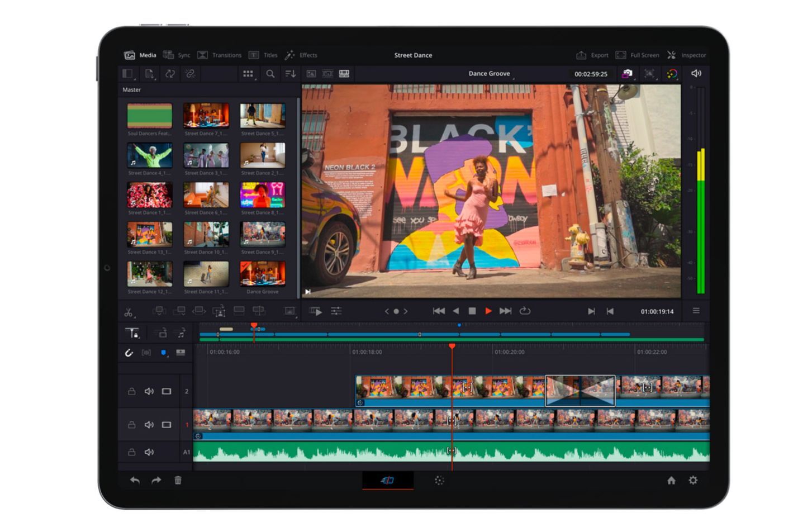The image size is (798, 532).
Task: Click the split clip scissors icon
Action: click(129, 312)
